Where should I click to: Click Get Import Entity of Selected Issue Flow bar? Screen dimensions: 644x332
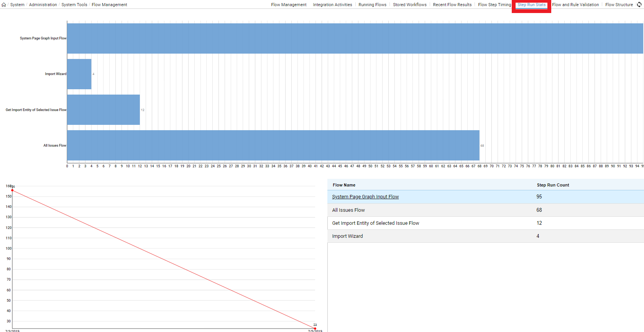[103, 110]
